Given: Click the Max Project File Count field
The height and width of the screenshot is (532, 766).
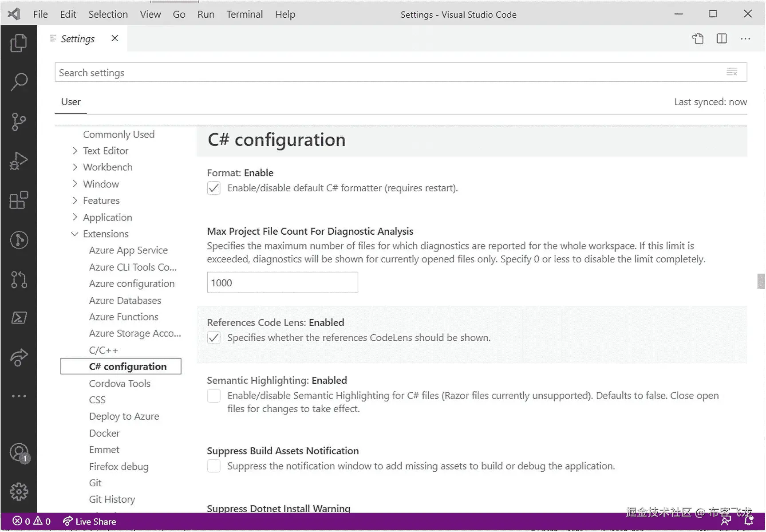Looking at the screenshot, I should click(x=282, y=283).
